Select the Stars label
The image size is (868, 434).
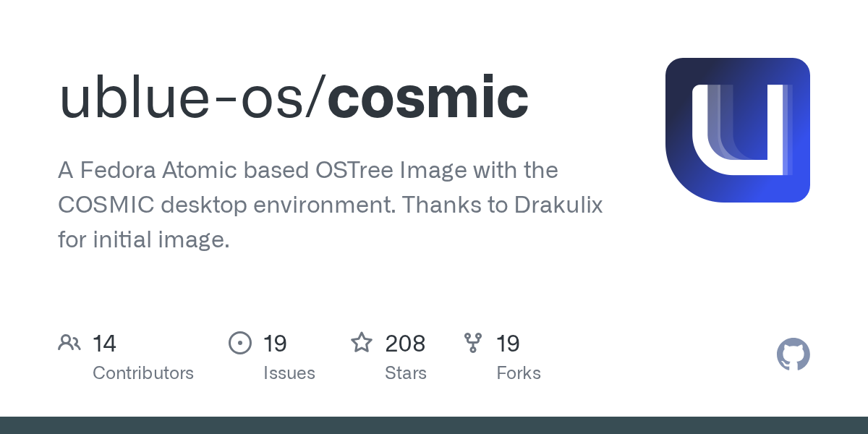coord(406,373)
